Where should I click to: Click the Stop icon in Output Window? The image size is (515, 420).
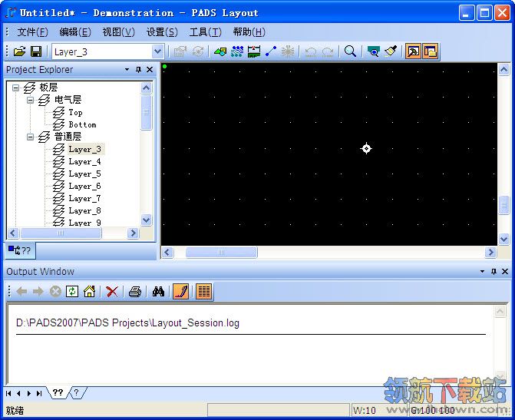point(55,291)
